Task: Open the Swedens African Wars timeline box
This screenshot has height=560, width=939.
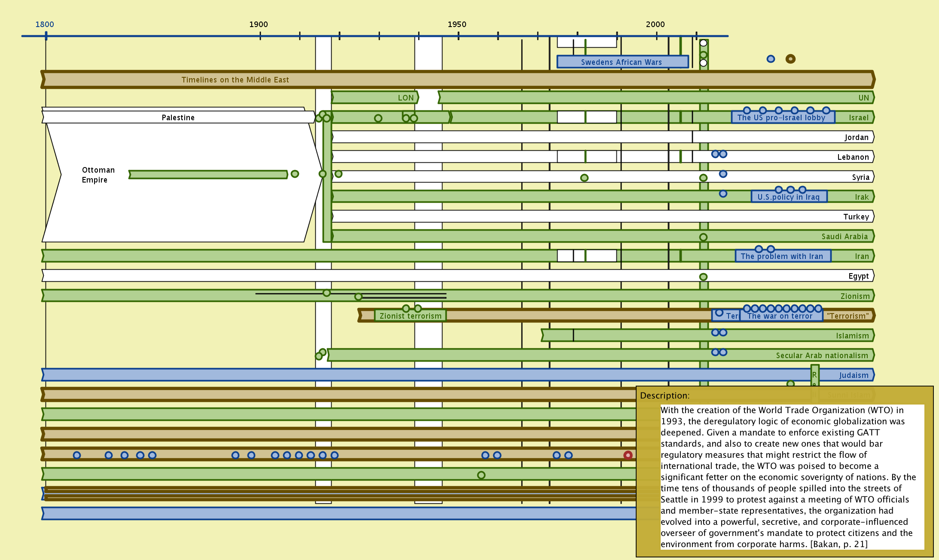Action: pyautogui.click(x=622, y=62)
